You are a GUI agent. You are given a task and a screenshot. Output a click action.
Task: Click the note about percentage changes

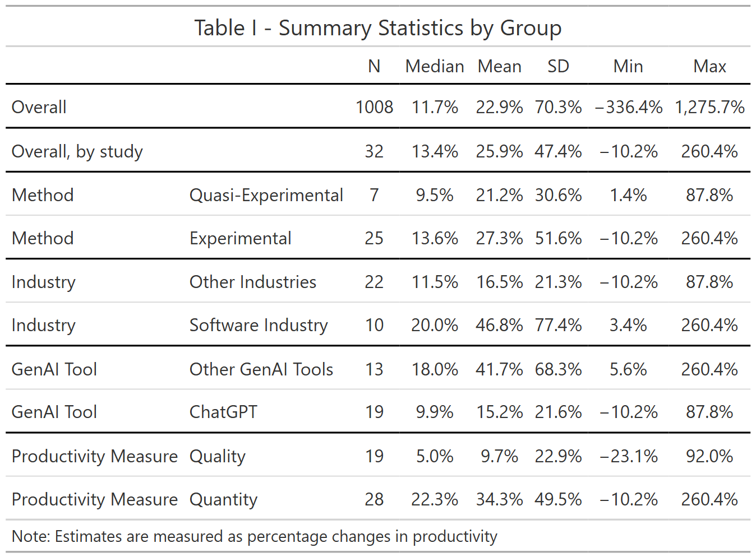click(255, 536)
